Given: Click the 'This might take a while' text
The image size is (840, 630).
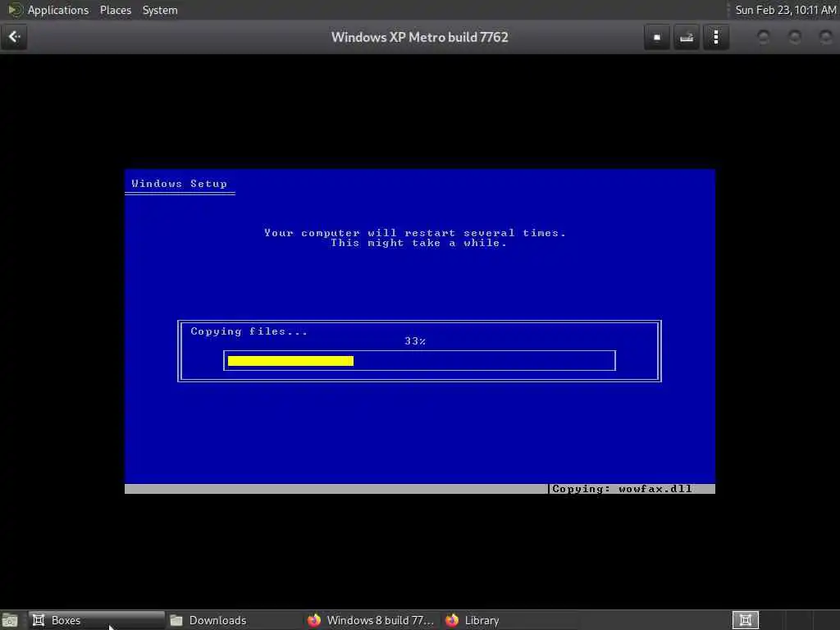Looking at the screenshot, I should click(x=418, y=243).
